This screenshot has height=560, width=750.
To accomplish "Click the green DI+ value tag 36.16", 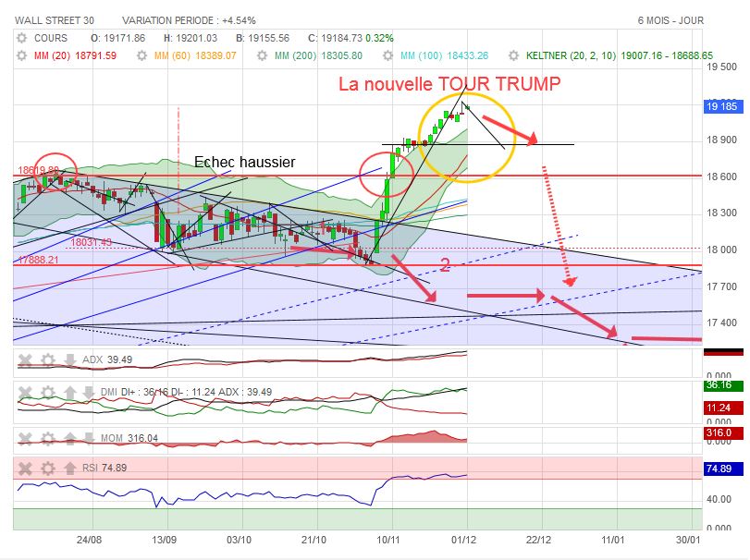I will [723, 385].
